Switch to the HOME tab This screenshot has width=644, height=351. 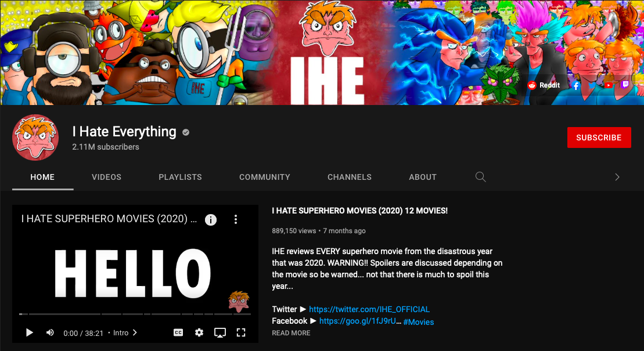(x=42, y=177)
